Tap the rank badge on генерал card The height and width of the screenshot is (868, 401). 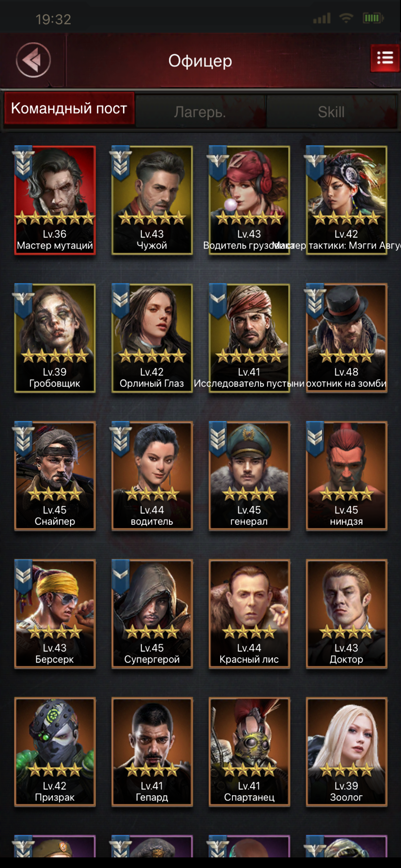tap(218, 439)
